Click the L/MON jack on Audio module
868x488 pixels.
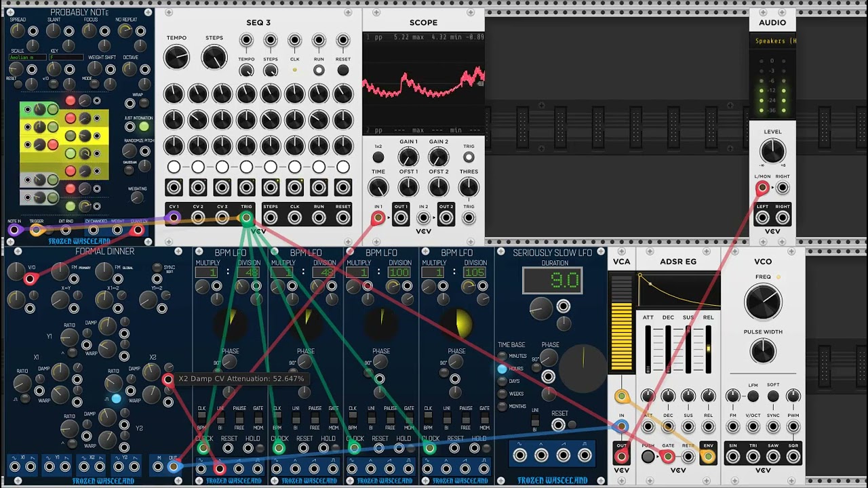coord(762,188)
